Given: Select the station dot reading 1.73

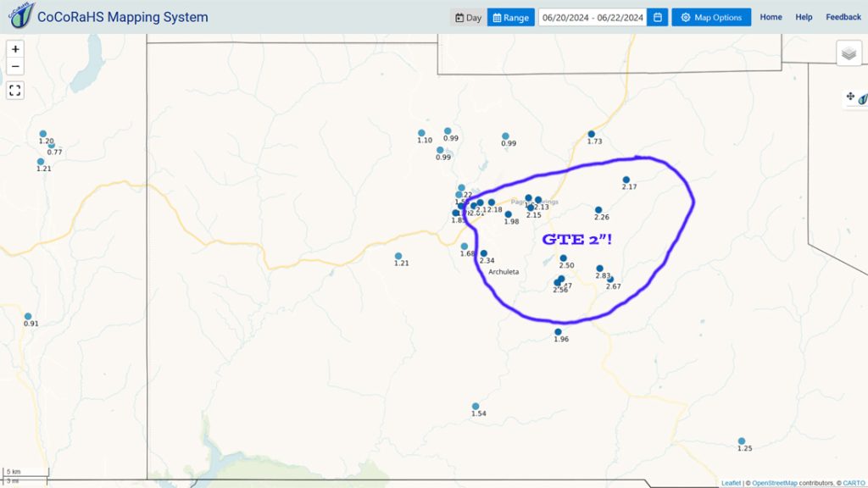Looking at the screenshot, I should tap(591, 134).
